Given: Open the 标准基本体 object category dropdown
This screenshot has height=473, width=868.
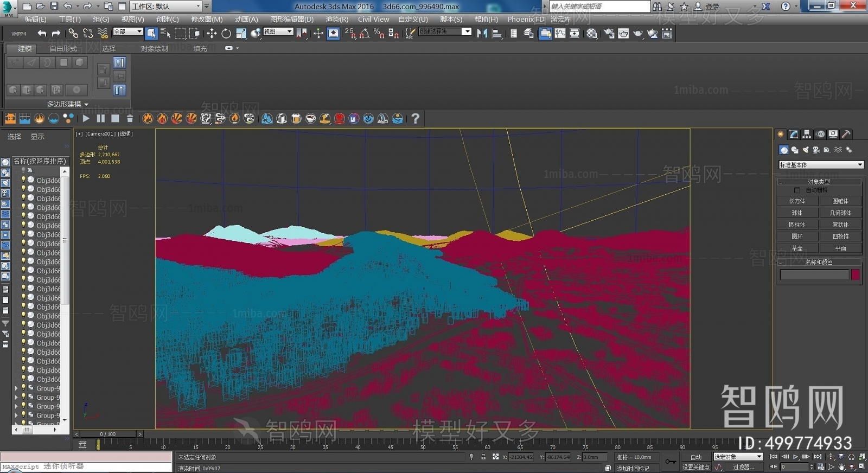Looking at the screenshot, I should (x=821, y=164).
